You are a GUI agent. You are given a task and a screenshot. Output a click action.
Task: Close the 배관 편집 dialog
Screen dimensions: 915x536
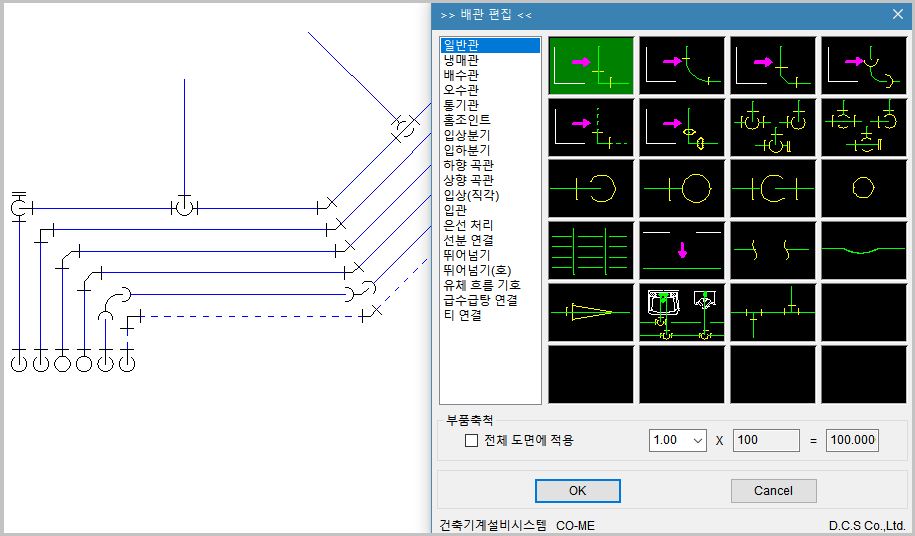[x=897, y=14]
